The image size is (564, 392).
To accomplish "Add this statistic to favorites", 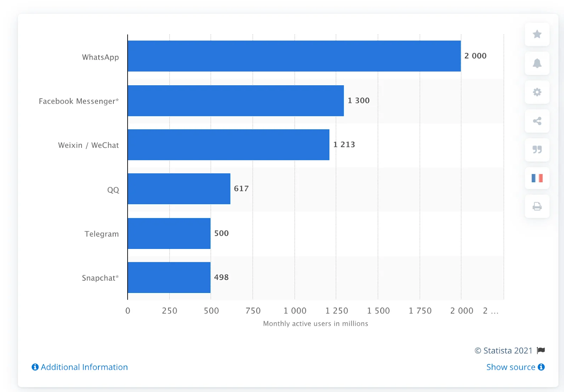I will (537, 35).
